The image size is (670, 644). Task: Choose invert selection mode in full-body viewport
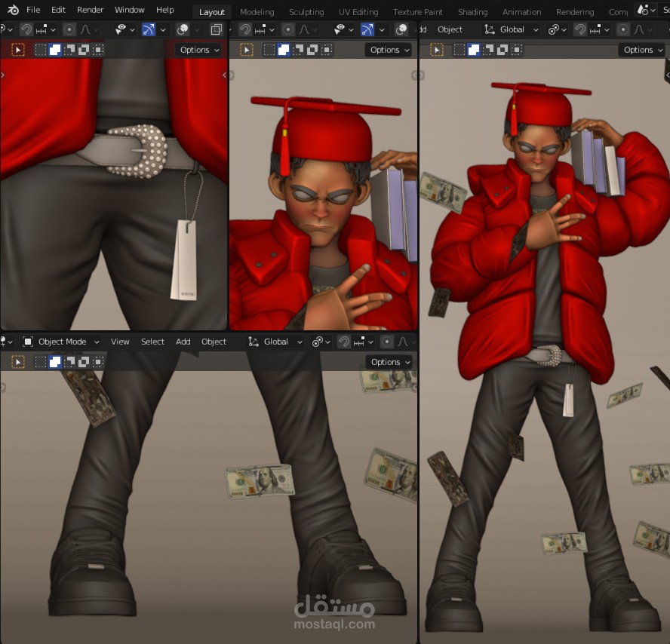click(x=502, y=50)
